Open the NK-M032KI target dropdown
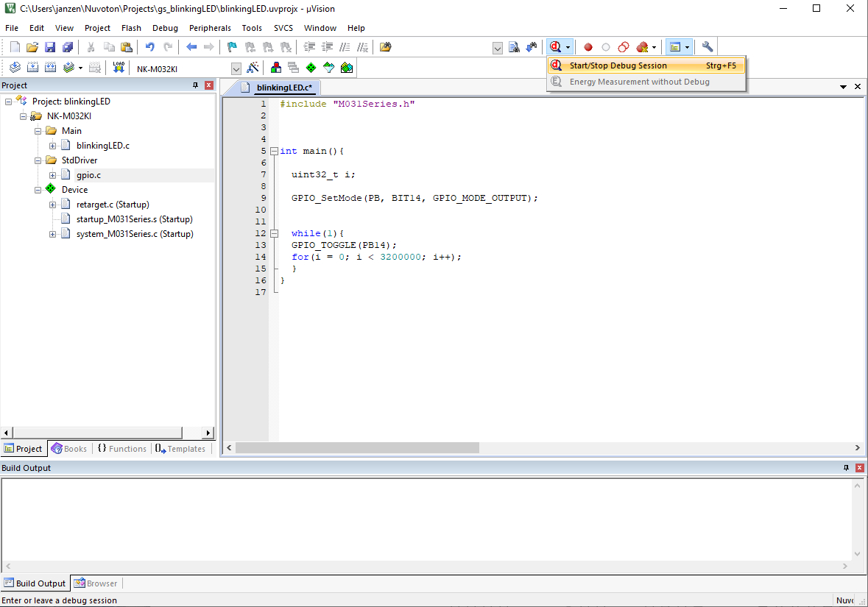The width and height of the screenshot is (868, 607). point(236,67)
